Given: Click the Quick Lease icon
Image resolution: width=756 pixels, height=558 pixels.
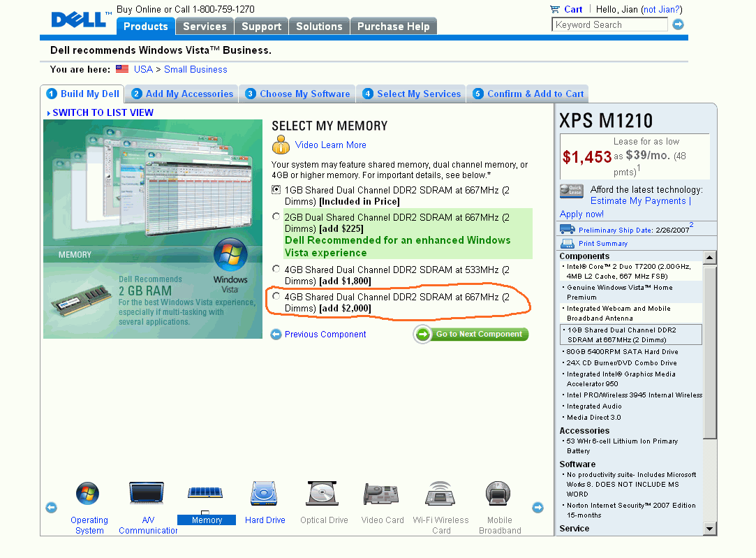Looking at the screenshot, I should click(572, 191).
